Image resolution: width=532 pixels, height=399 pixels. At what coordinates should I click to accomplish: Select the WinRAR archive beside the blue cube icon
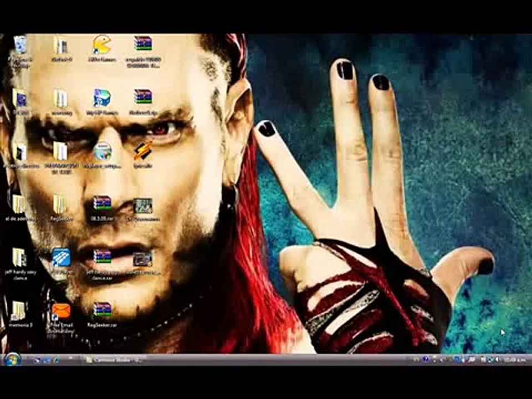pyautogui.click(x=143, y=98)
